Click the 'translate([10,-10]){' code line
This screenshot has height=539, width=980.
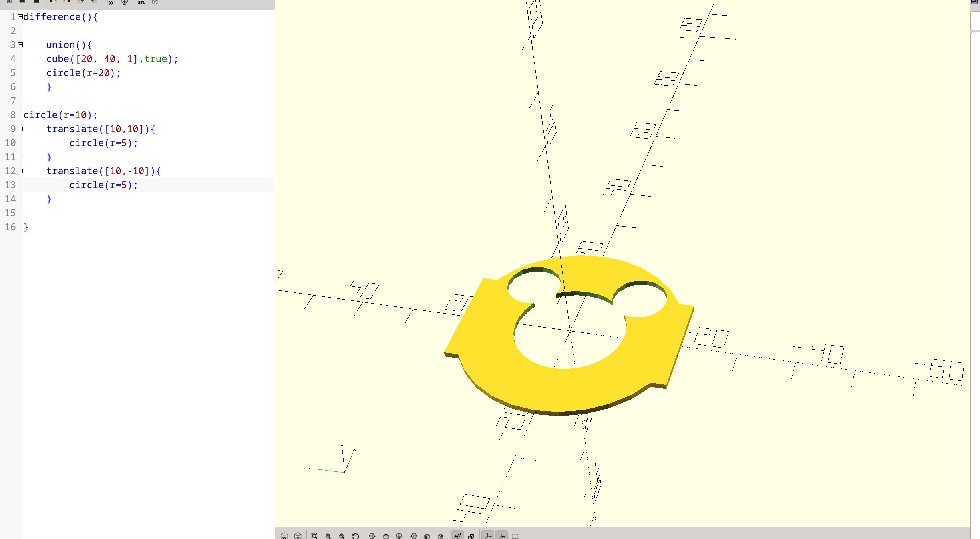coord(104,171)
